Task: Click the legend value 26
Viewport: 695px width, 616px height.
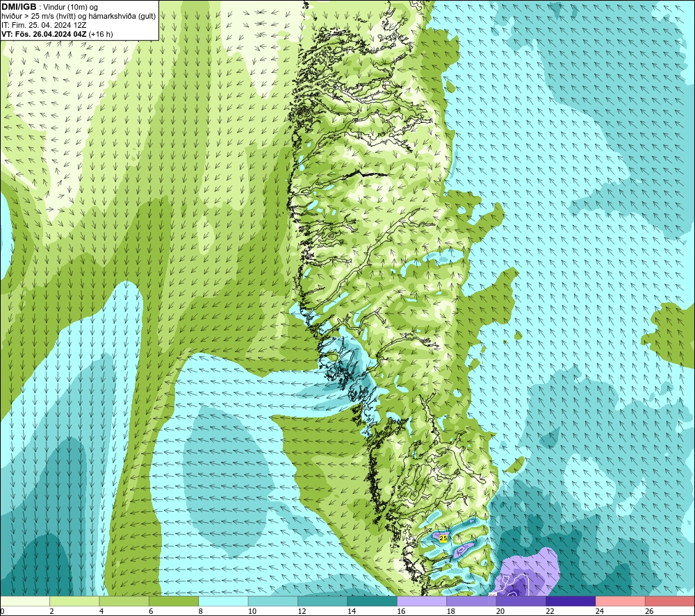Action: pos(649,611)
